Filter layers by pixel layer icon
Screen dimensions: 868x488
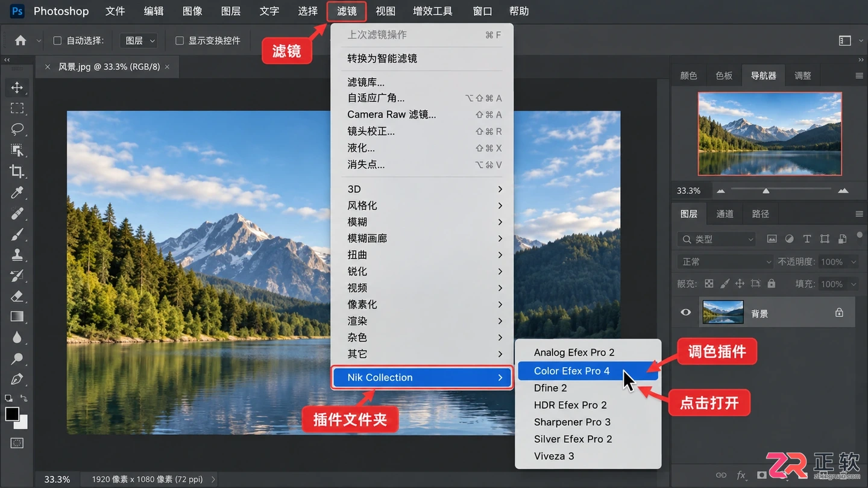click(x=772, y=239)
